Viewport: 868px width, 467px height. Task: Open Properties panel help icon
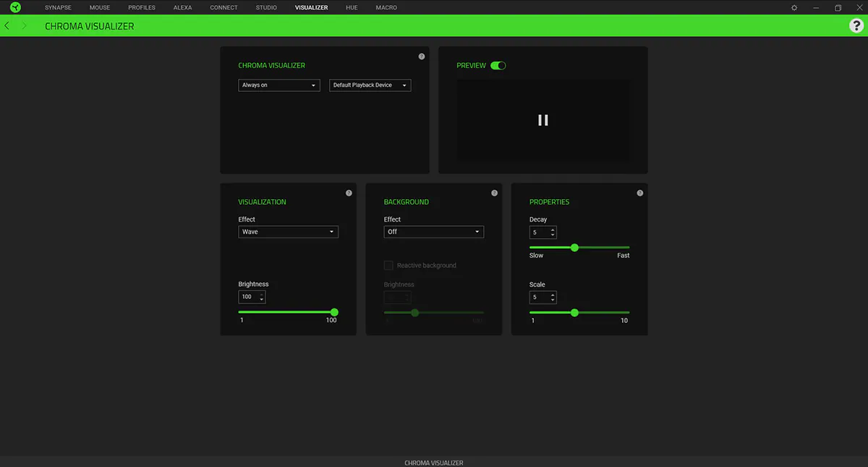[x=640, y=193]
